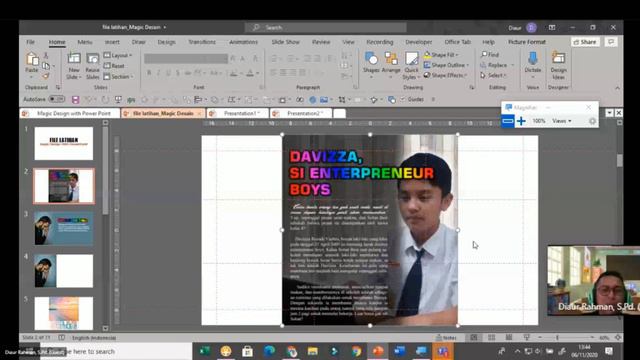
Task: Open the Shape Outline dropdown
Action: coord(447,65)
